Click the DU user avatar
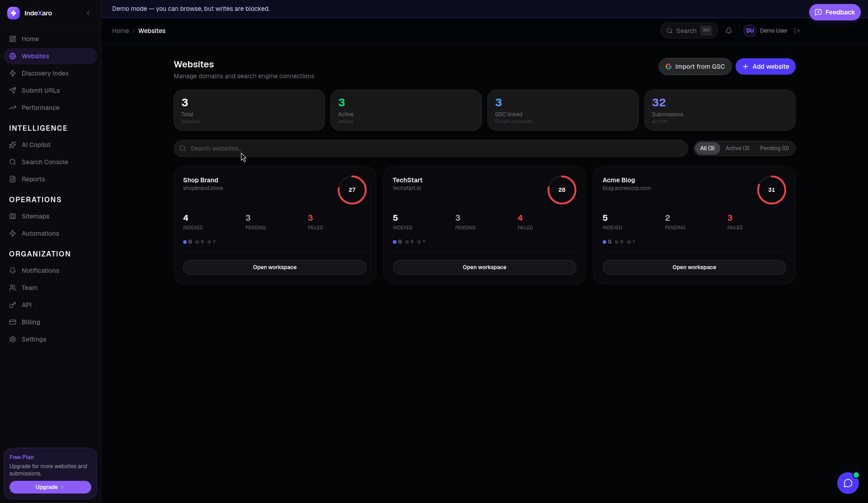This screenshot has width=868, height=503. (750, 31)
